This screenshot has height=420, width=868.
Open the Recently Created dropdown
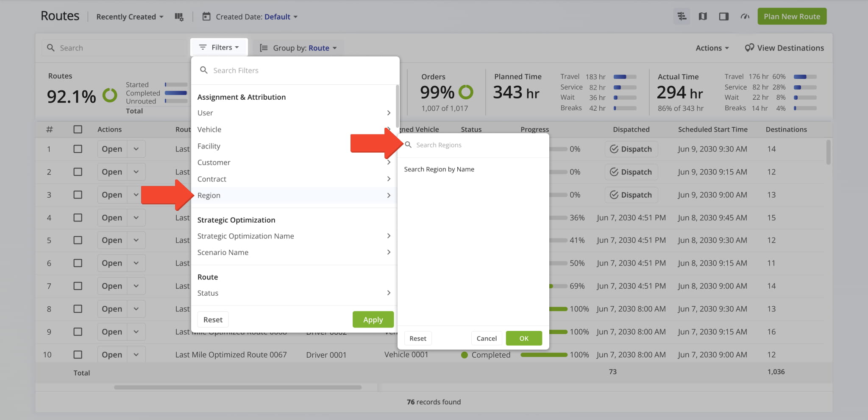click(x=130, y=17)
